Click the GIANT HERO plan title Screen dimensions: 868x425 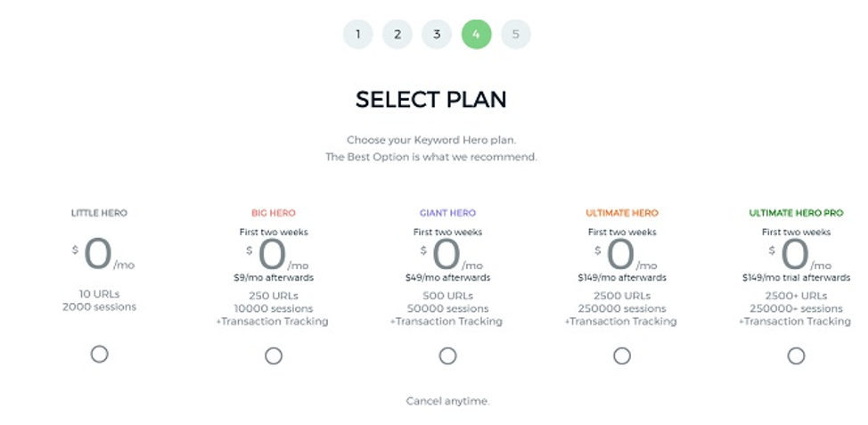[447, 213]
